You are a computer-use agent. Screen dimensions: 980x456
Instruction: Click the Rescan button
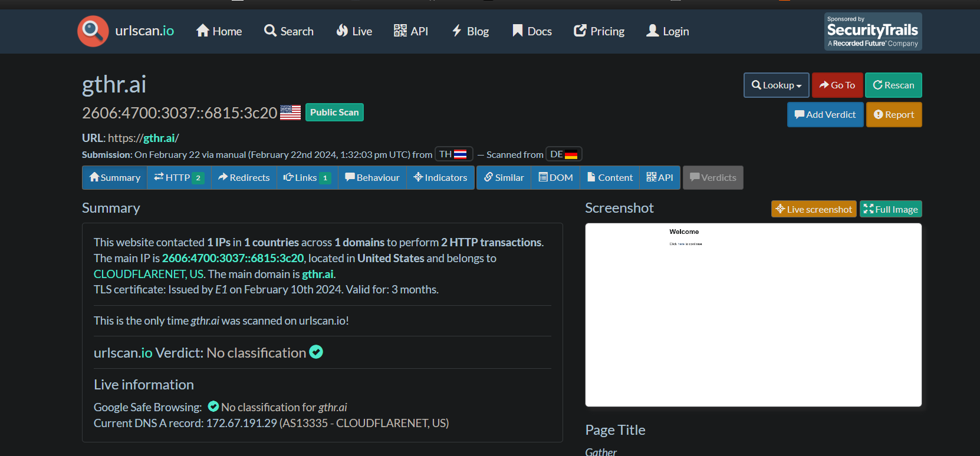click(x=893, y=85)
